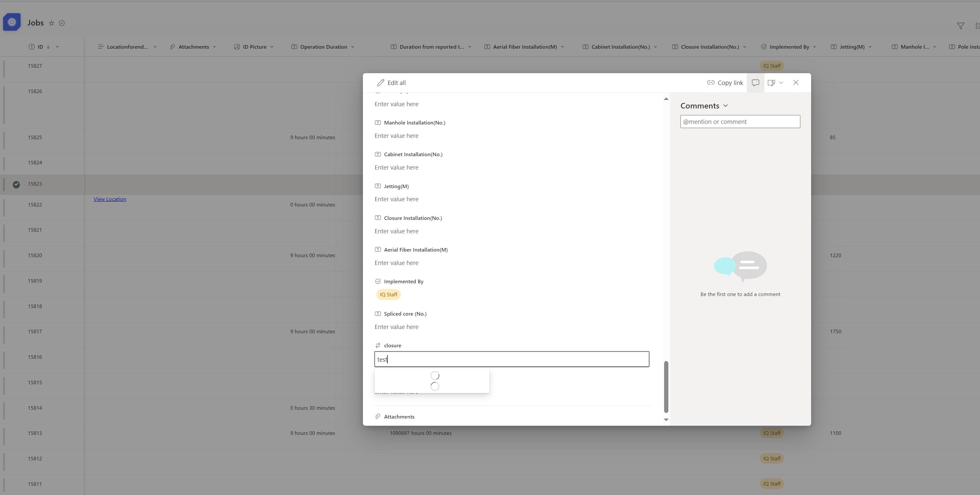Select the IQ Staff tag under Implemented By
This screenshot has width=980, height=495.
388,294
